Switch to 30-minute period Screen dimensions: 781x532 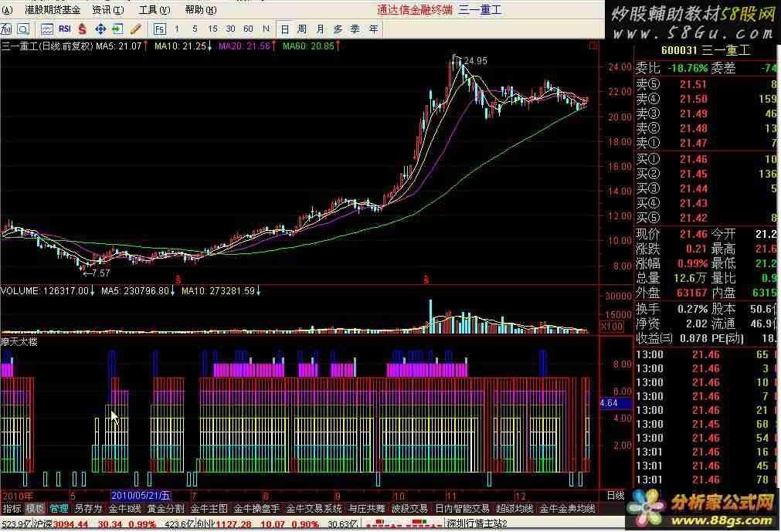coord(230,29)
